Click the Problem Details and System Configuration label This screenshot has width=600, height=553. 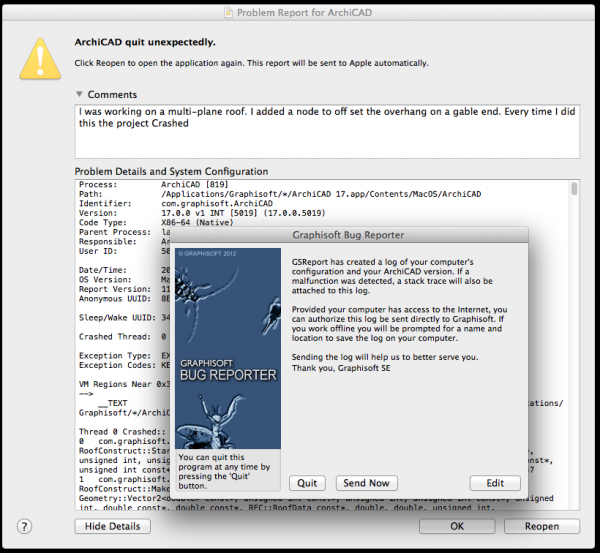pyautogui.click(x=171, y=171)
